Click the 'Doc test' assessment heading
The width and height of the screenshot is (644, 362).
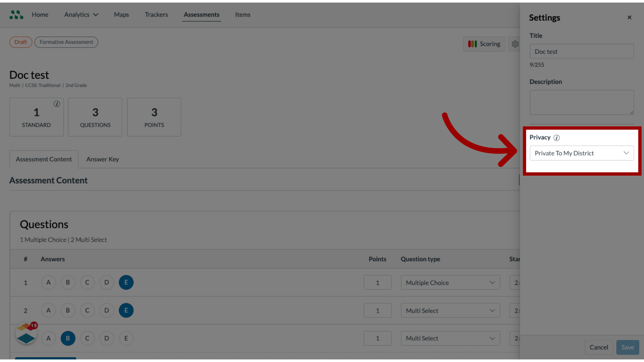[29, 75]
